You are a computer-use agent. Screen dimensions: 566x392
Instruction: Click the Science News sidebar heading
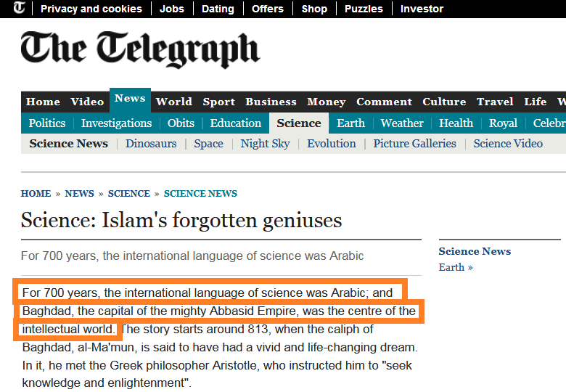point(475,251)
